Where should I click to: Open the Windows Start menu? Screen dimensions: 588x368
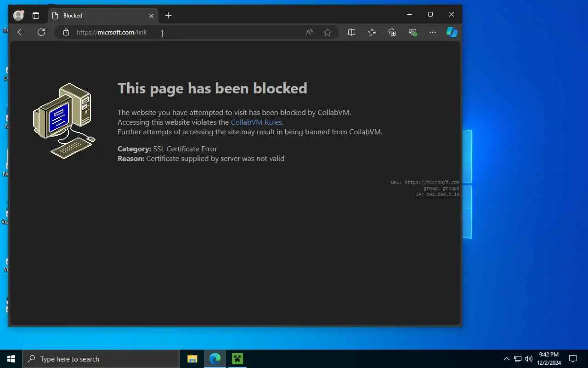(11, 359)
